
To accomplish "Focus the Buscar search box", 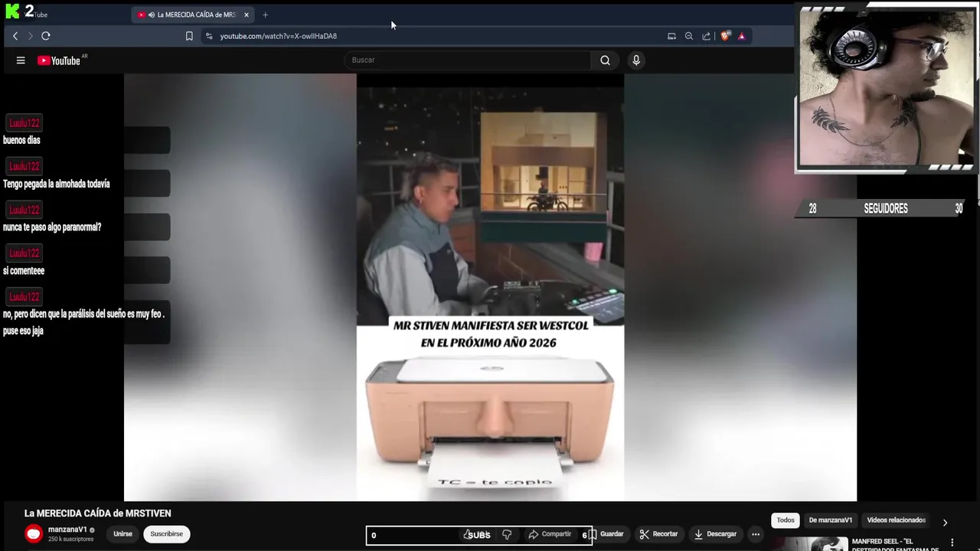I will coord(467,60).
